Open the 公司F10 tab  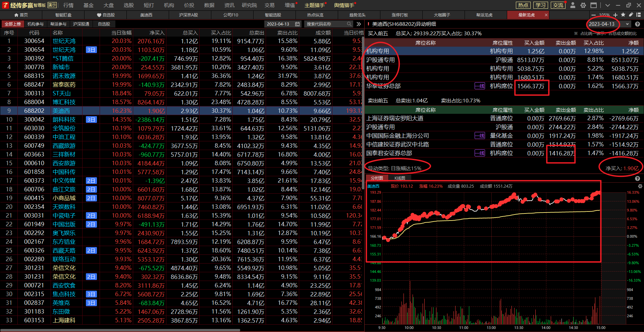(231, 15)
